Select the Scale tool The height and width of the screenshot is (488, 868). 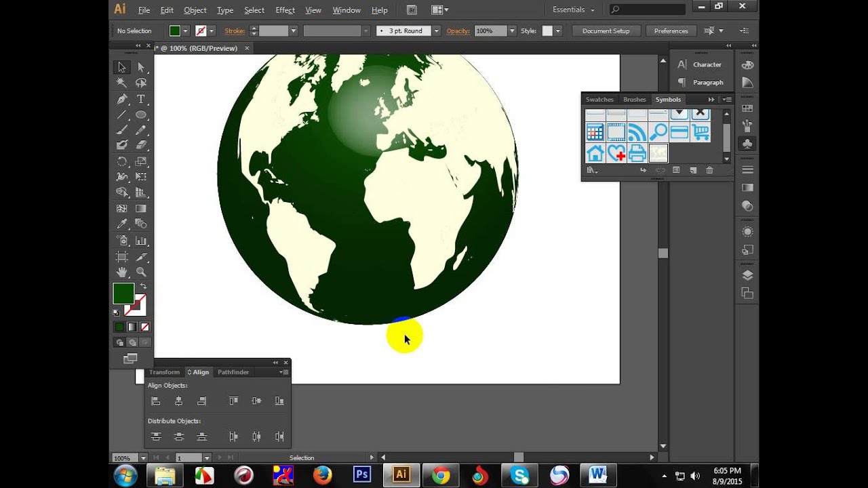[141, 161]
